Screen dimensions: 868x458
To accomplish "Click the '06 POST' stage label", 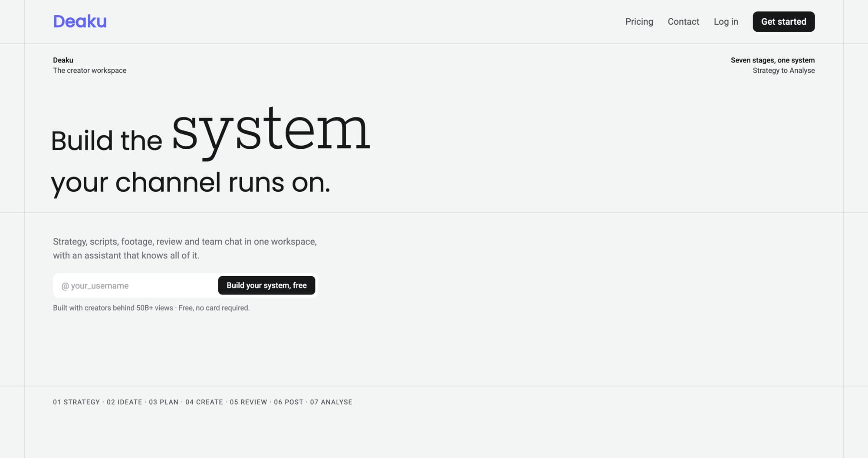I will tap(289, 402).
